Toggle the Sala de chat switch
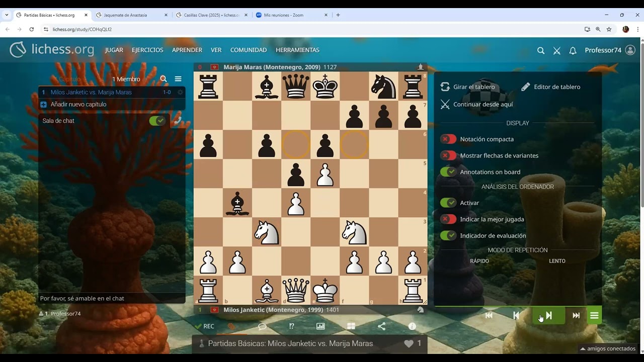This screenshot has width=644, height=362. 157,121
